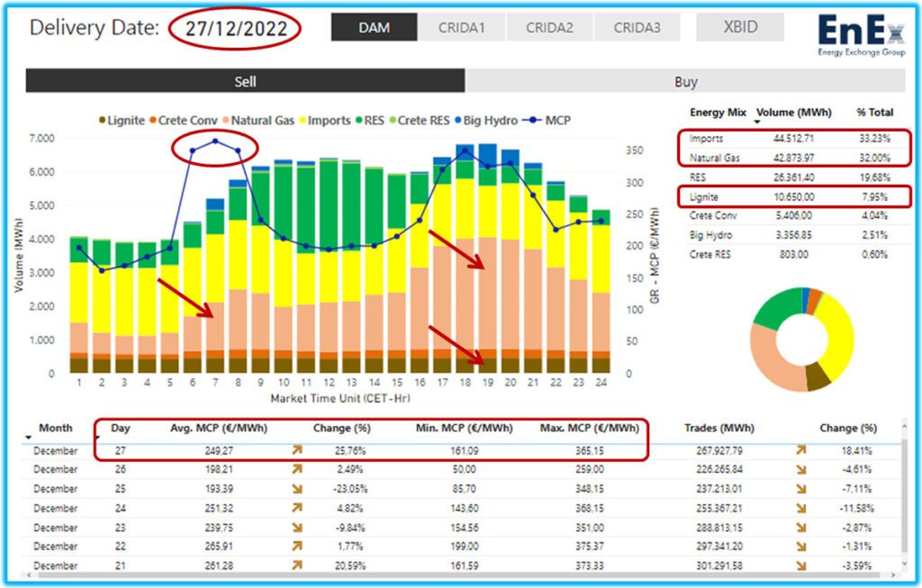Switch to the XBID tab
Screen dimensions: 922x588
740,27
